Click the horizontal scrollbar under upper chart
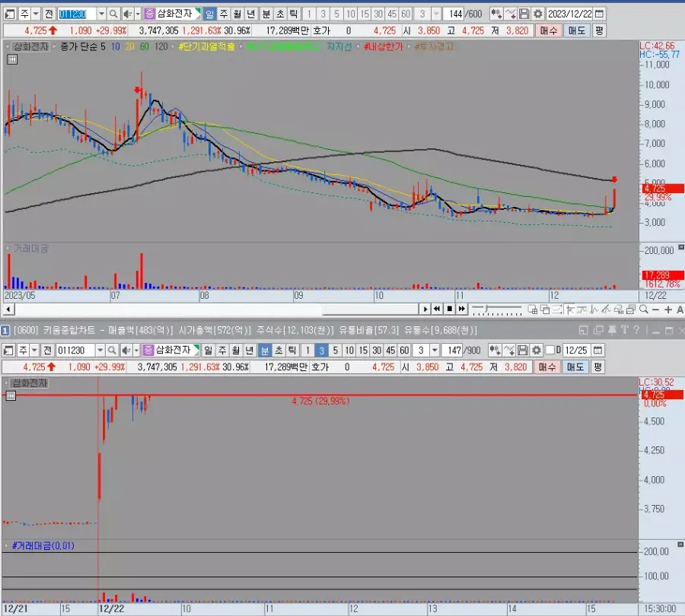 coord(217,310)
